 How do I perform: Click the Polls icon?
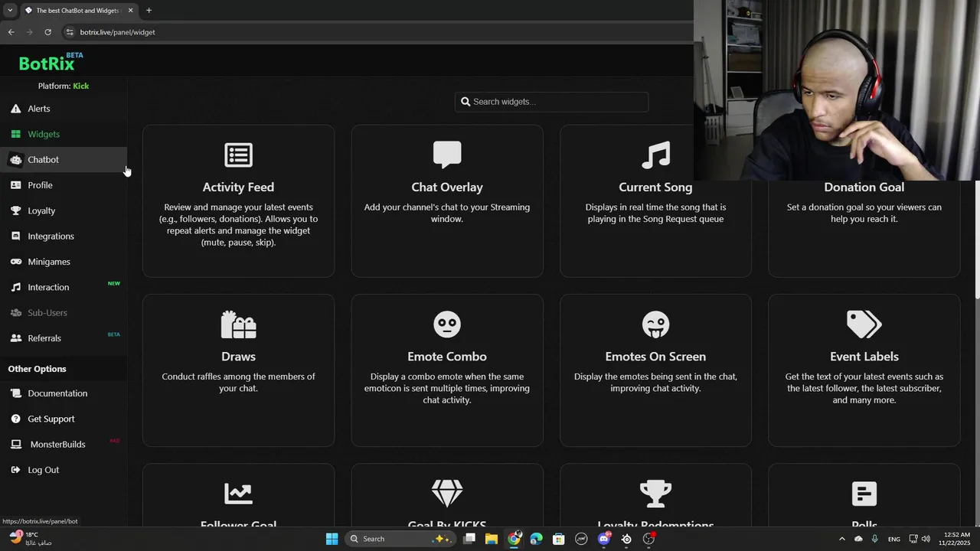point(864,494)
